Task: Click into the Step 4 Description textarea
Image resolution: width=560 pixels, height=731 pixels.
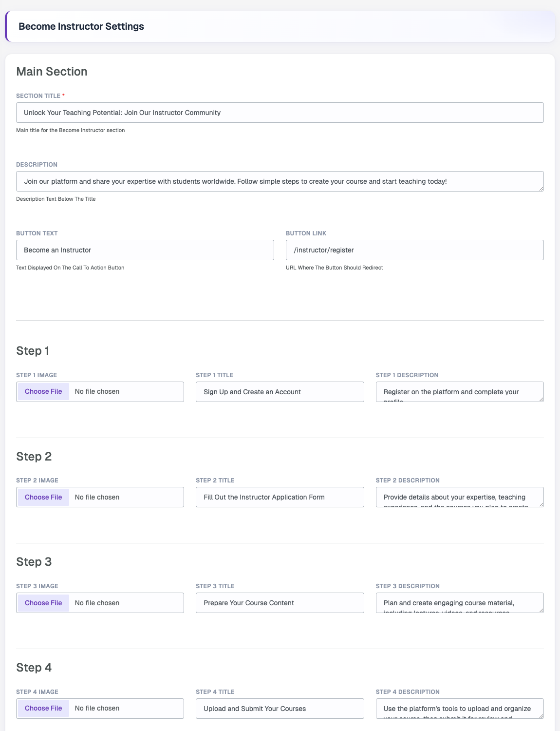Action: pyautogui.click(x=460, y=709)
